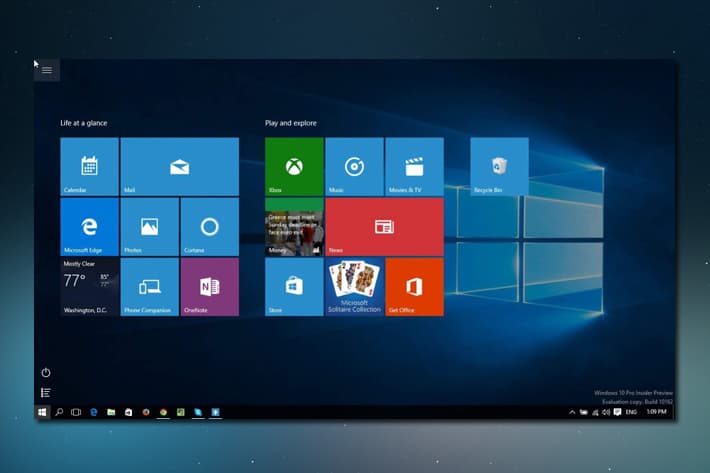Click the Power button in Start

point(46,373)
